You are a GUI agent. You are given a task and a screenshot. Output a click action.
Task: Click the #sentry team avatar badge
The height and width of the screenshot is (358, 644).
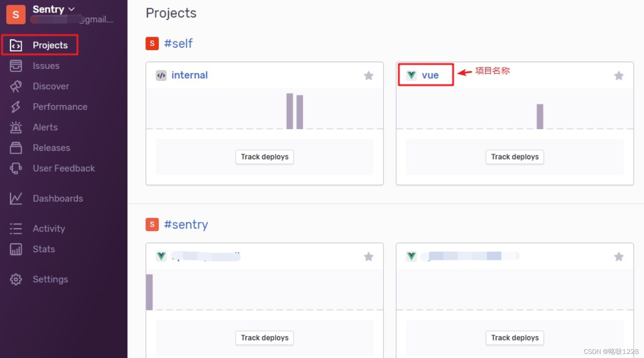click(x=152, y=225)
